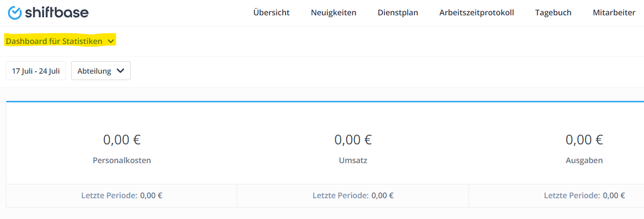Open the 17 Juli - 24 Juli date picker
Image resolution: width=644 pixels, height=219 pixels.
pos(36,71)
